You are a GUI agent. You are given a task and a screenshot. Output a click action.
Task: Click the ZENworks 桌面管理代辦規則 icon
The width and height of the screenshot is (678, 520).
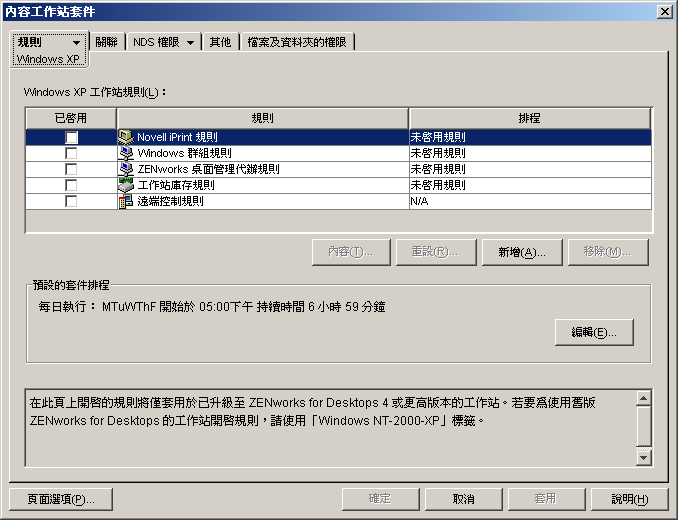click(x=126, y=169)
